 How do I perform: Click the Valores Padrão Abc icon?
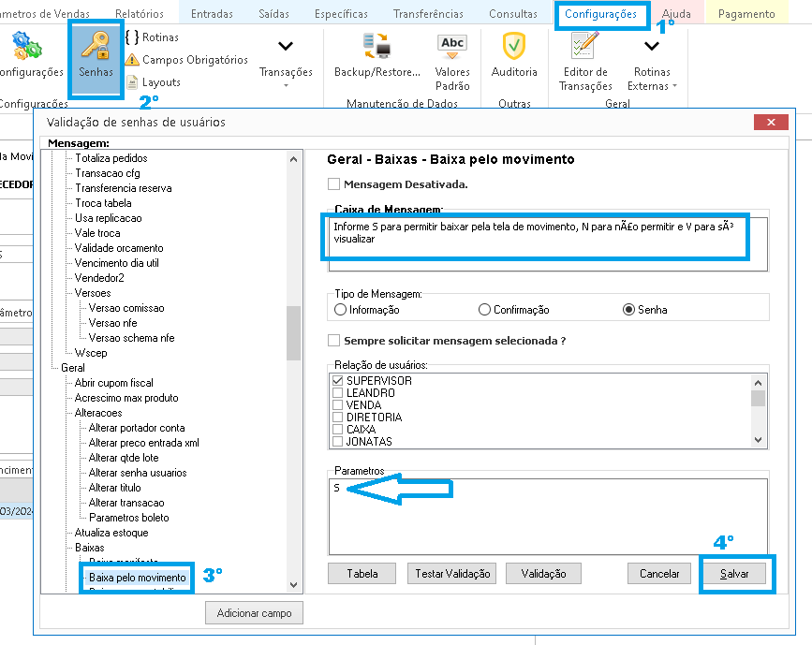click(x=452, y=46)
